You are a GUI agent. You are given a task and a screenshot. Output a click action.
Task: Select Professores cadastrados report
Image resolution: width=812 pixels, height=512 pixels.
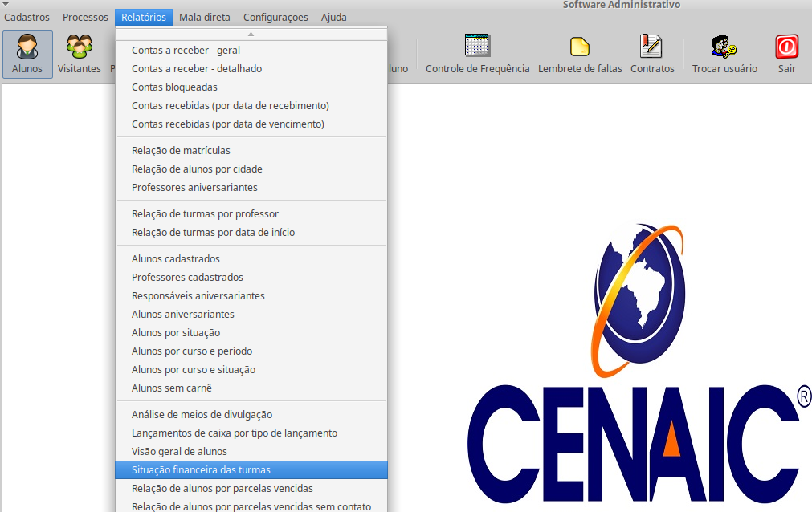coord(251,278)
